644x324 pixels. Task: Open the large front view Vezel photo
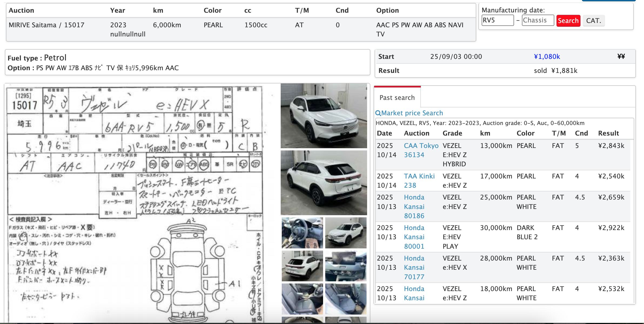pyautogui.click(x=324, y=116)
